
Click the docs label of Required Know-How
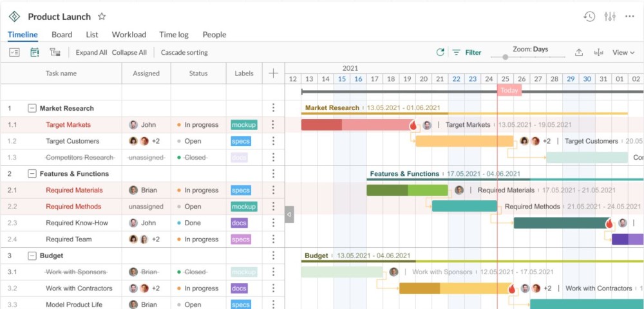239,223
